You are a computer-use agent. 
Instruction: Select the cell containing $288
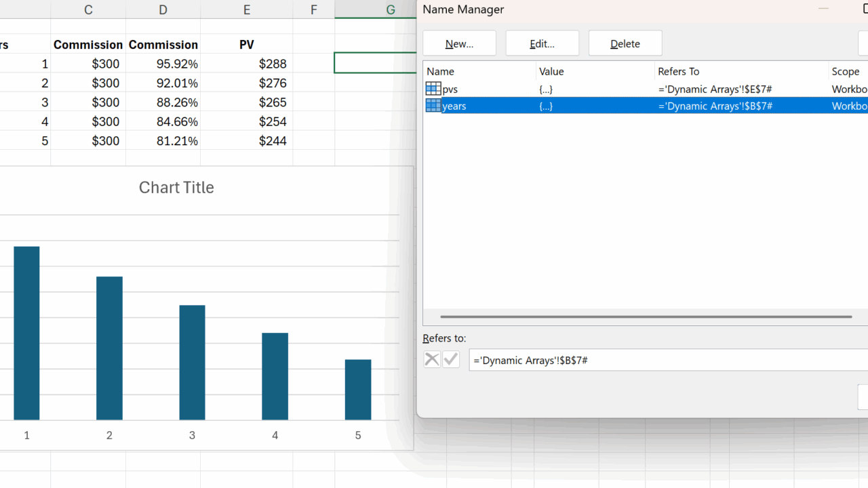click(247, 64)
